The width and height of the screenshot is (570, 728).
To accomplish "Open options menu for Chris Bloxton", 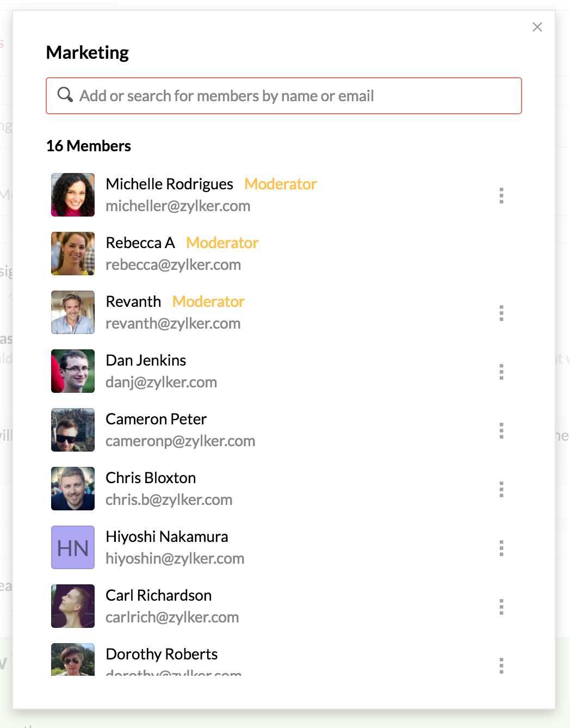I will pos(501,489).
